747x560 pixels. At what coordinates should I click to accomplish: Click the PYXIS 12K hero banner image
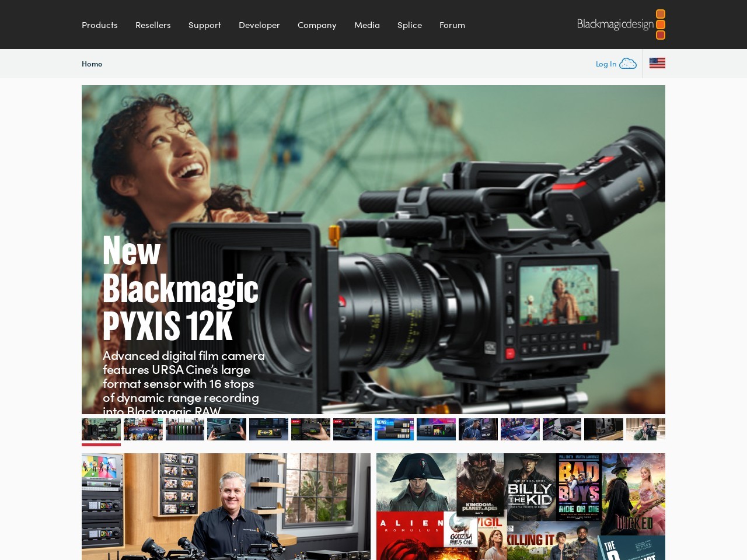pos(373,250)
